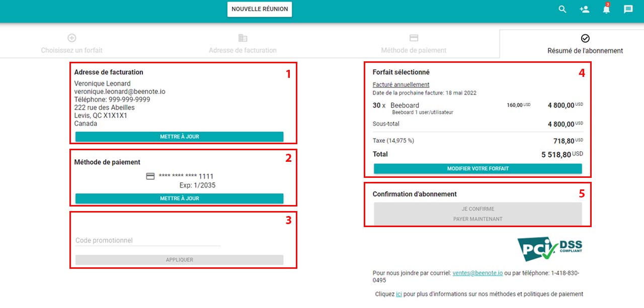Click the building icon above Adresse de facturation tab
This screenshot has width=644, height=308.
click(x=243, y=38)
